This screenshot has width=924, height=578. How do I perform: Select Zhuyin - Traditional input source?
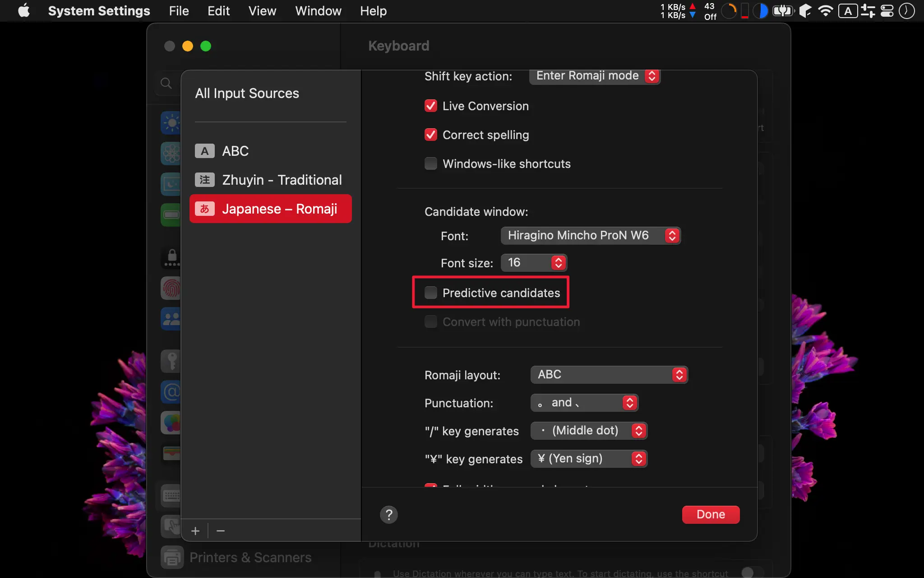point(270,180)
